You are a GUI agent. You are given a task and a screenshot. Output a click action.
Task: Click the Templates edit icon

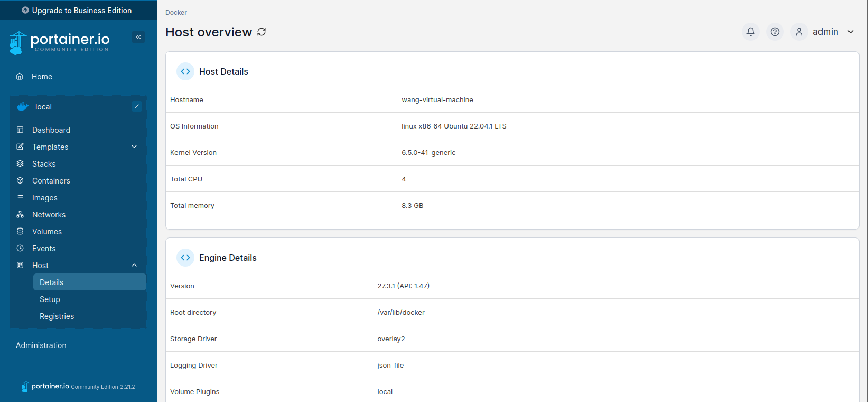(x=20, y=147)
